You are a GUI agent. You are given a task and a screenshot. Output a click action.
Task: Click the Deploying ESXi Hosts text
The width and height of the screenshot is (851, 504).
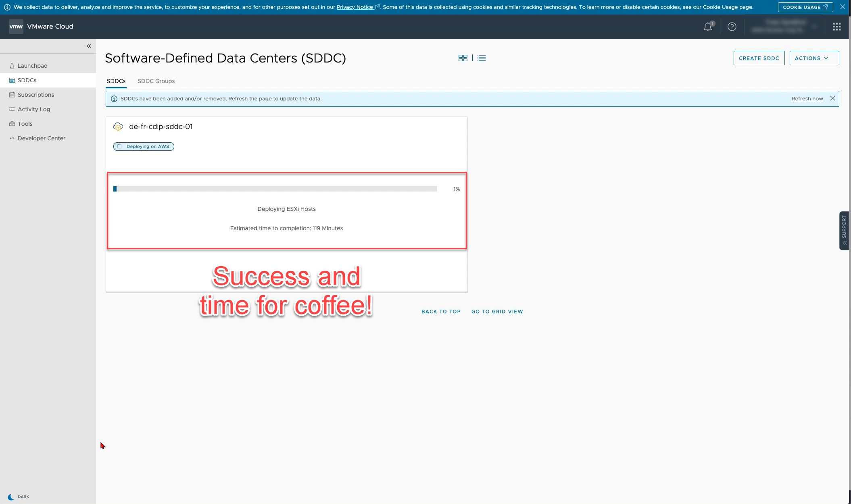tap(286, 209)
